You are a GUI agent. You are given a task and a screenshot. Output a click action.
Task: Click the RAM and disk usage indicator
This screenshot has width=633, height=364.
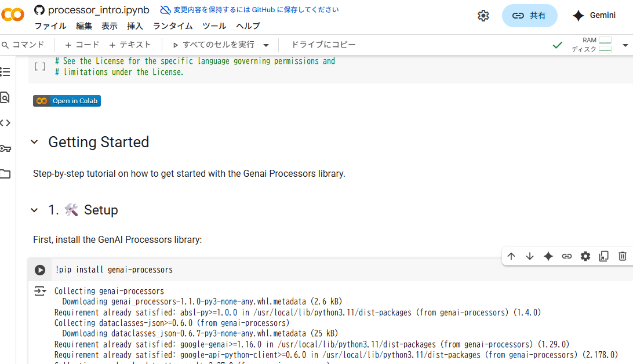pos(591,45)
